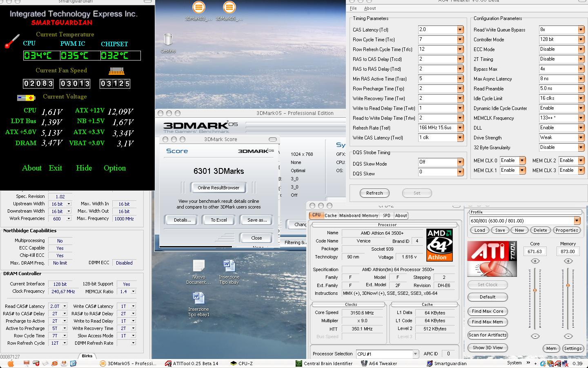The width and height of the screenshot is (588, 368).
Task: Increase ATITool Memory clock with plus button
Action: (x=568, y=261)
